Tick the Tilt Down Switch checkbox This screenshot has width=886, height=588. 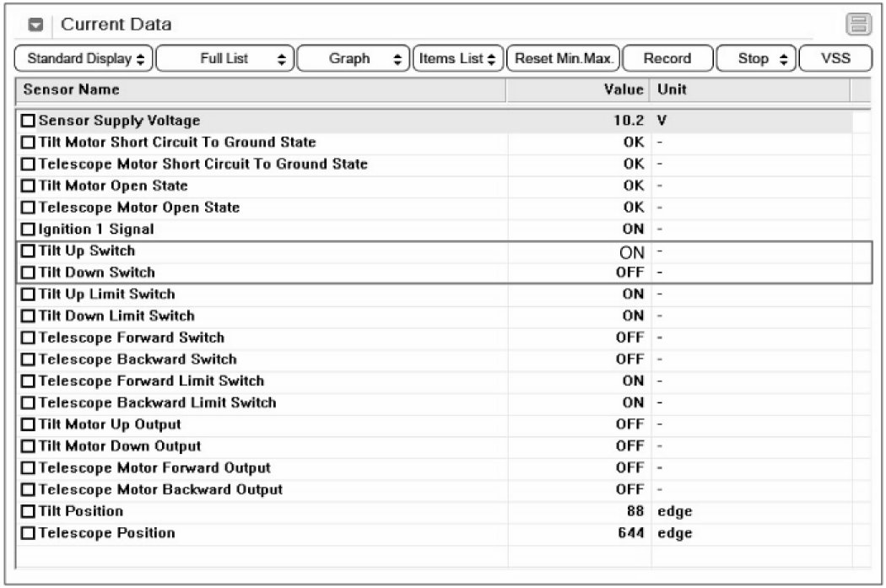coord(29,273)
